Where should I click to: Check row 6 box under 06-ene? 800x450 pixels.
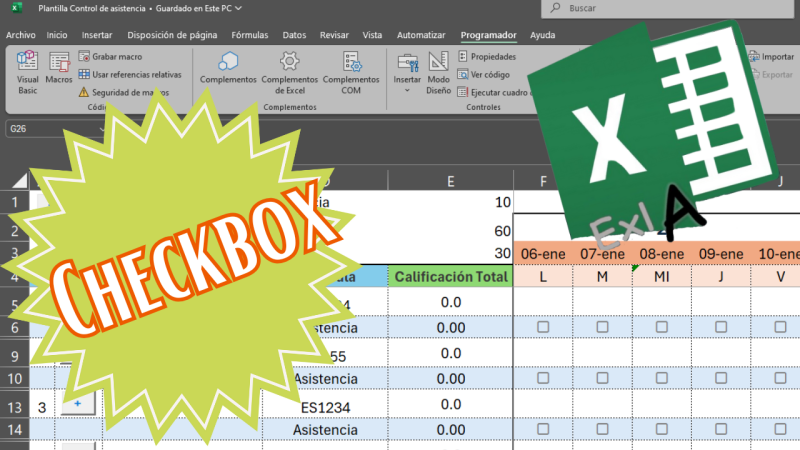coord(543,327)
